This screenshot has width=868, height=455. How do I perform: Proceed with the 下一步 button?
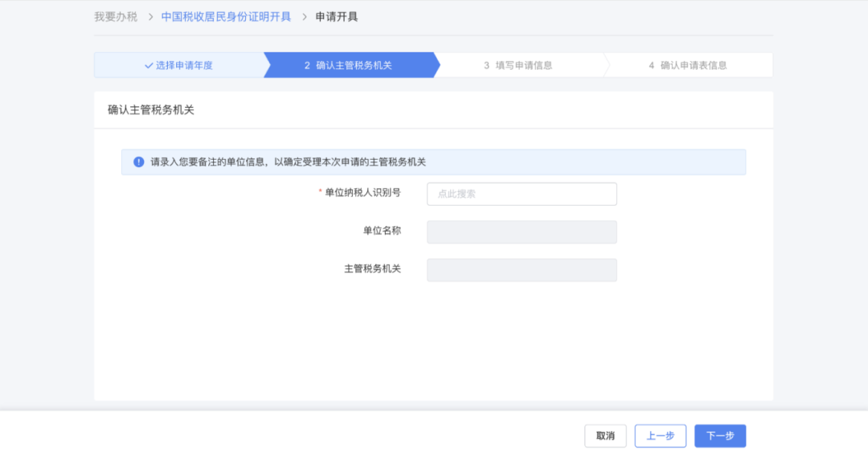[720, 436]
